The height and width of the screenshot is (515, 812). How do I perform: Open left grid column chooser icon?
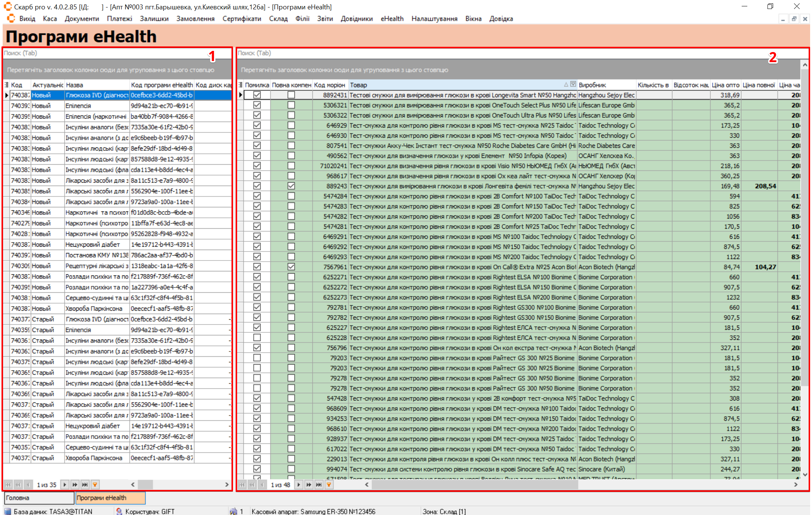6,85
